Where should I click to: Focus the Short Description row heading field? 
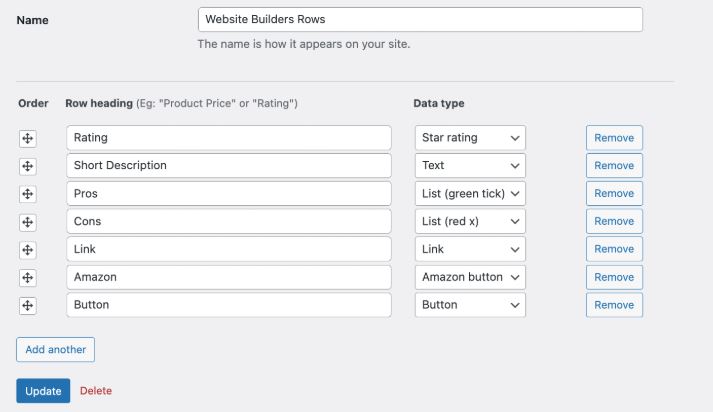click(x=229, y=166)
